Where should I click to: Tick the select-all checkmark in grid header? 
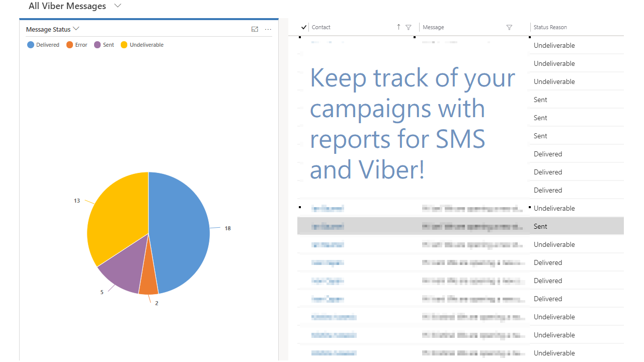304,27
